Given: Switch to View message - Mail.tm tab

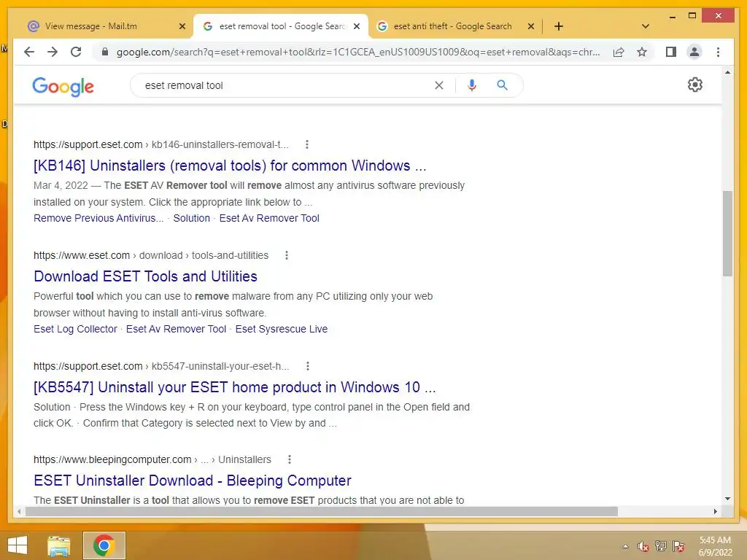Looking at the screenshot, I should pyautogui.click(x=90, y=26).
